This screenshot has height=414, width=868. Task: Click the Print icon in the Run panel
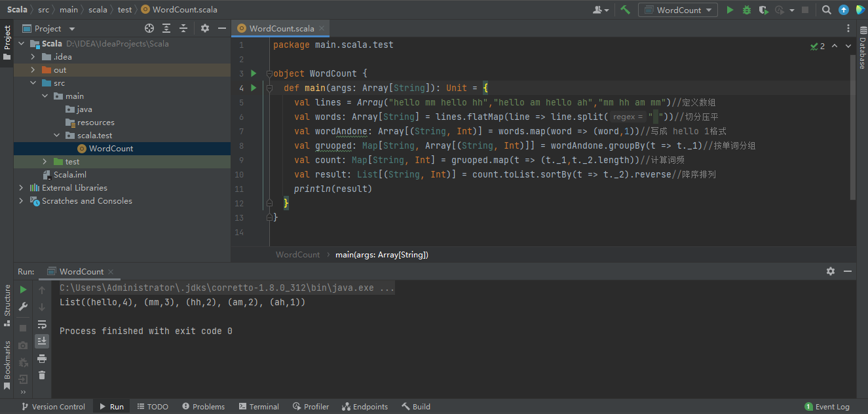coord(42,358)
